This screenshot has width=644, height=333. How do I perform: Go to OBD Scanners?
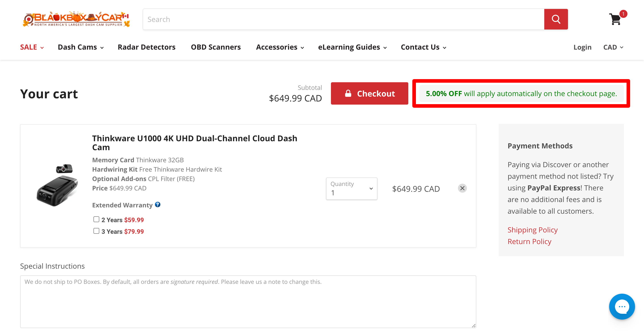pos(216,47)
